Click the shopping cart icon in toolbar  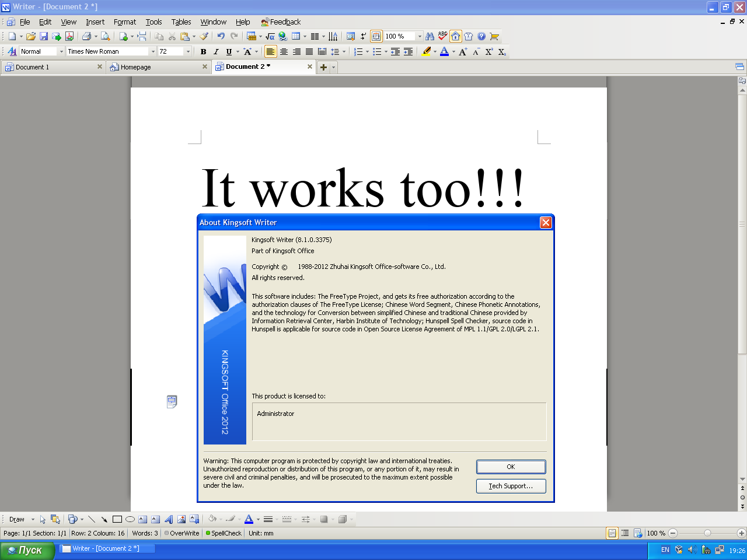pos(494,36)
